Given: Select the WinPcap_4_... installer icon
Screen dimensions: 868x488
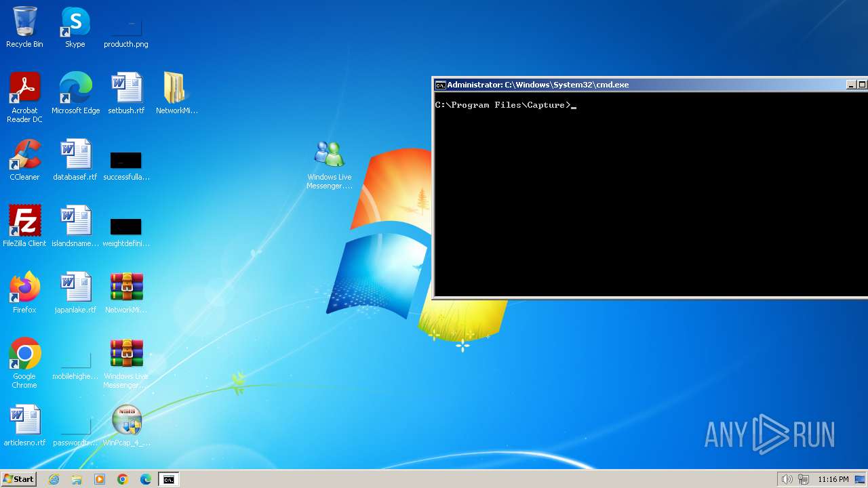Looking at the screenshot, I should point(126,426).
